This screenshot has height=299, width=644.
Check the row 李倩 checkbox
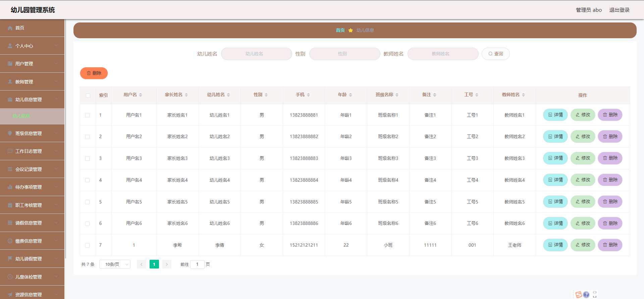point(88,245)
